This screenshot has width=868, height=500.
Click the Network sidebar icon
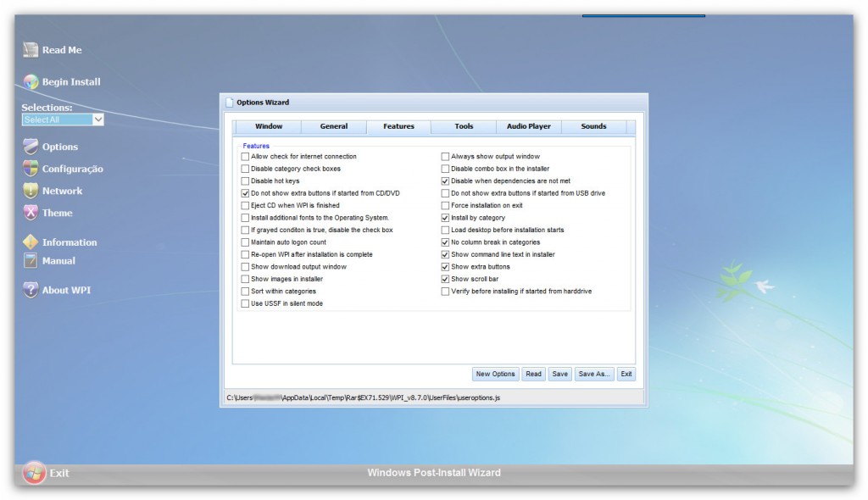[31, 191]
